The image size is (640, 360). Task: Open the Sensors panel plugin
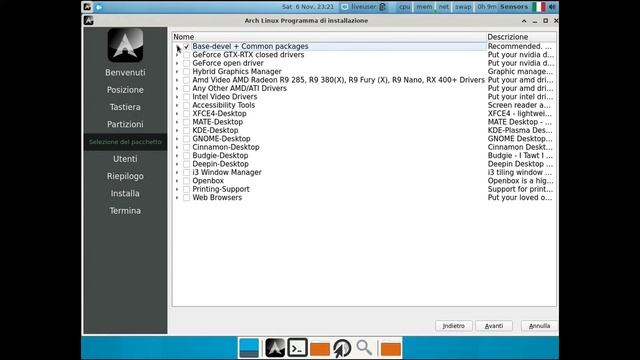[514, 7]
